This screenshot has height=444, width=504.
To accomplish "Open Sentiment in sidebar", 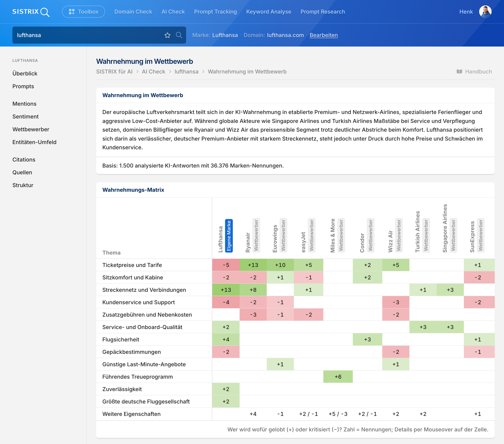I will click(25, 116).
